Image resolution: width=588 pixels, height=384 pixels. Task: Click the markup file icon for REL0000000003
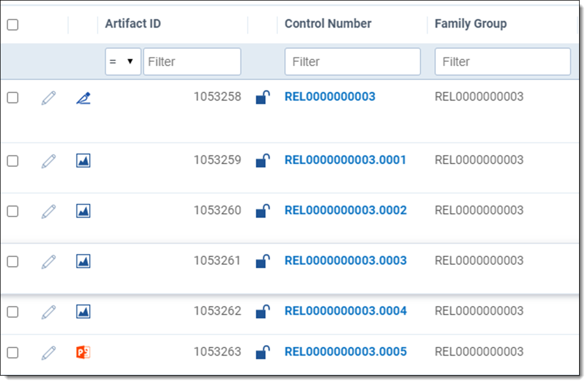[x=83, y=99]
